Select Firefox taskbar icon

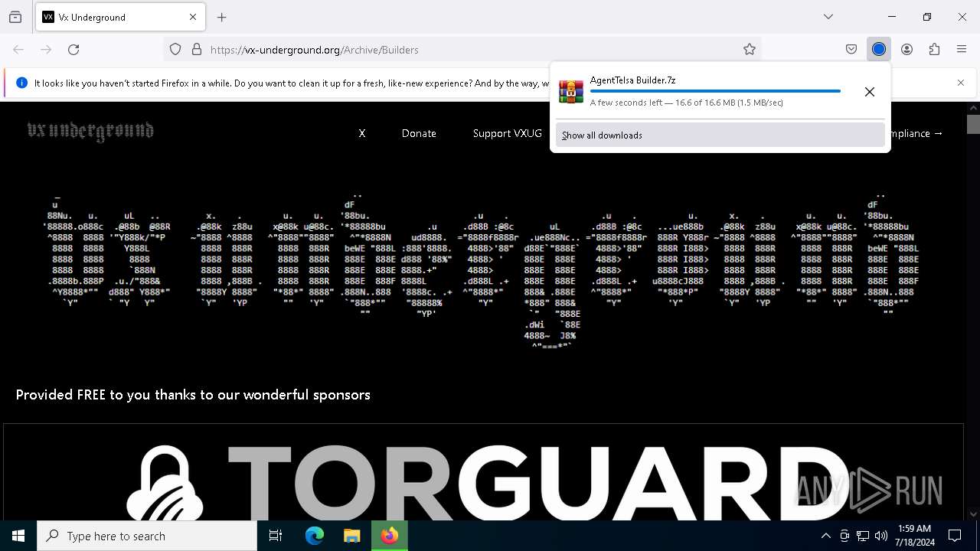[390, 536]
